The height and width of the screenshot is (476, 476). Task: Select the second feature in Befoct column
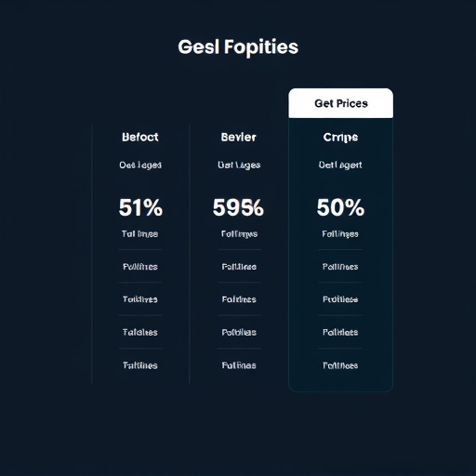pyautogui.click(x=140, y=267)
